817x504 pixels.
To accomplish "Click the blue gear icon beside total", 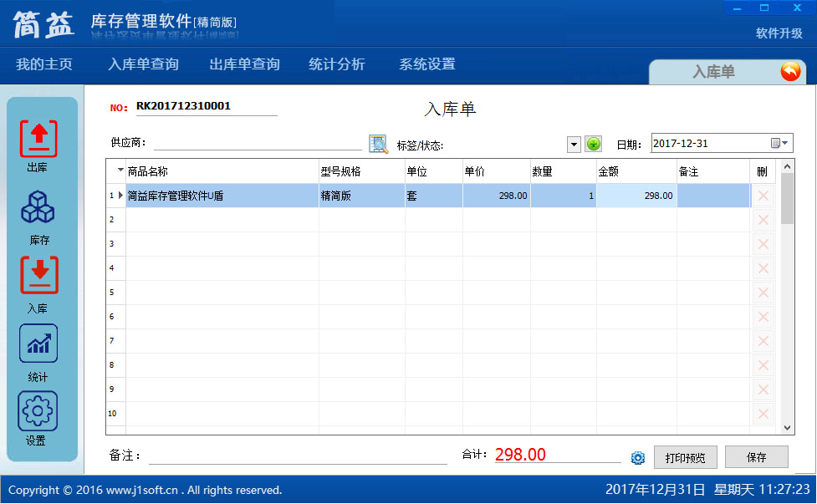I will (638, 458).
